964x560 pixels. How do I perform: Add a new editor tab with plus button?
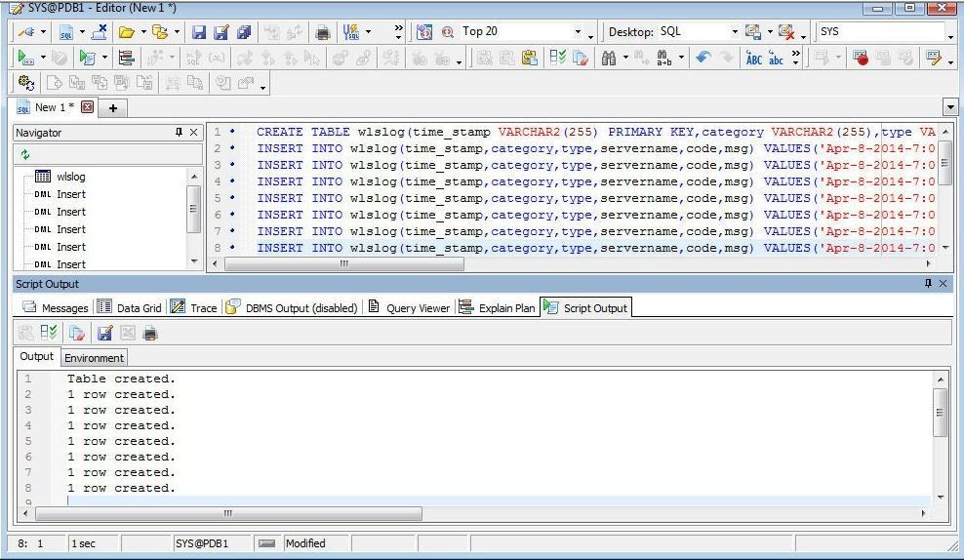click(113, 108)
